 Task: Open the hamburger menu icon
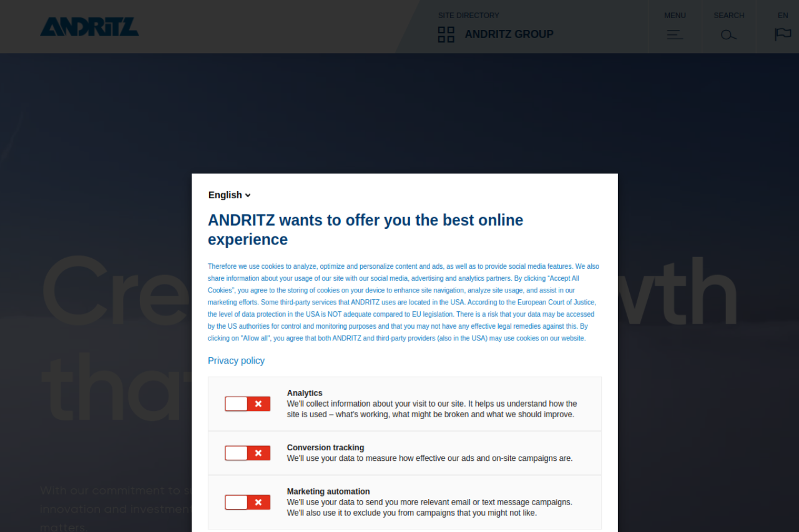tap(674, 35)
